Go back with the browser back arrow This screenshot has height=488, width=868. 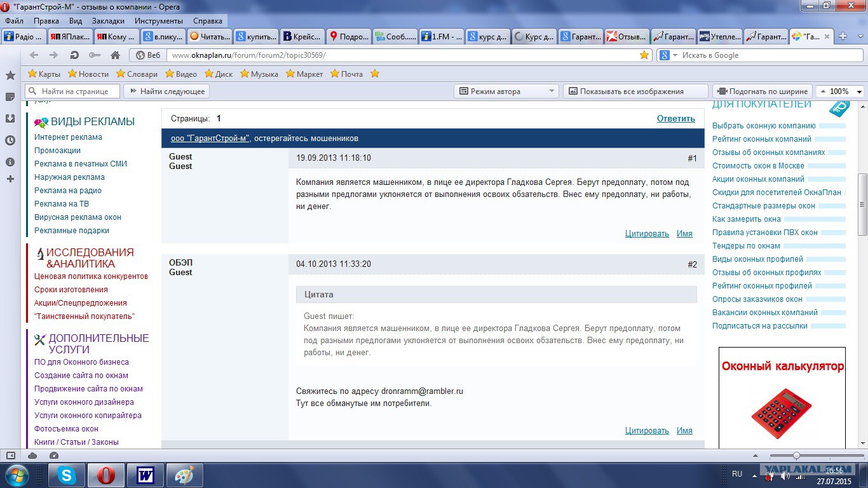pyautogui.click(x=34, y=55)
